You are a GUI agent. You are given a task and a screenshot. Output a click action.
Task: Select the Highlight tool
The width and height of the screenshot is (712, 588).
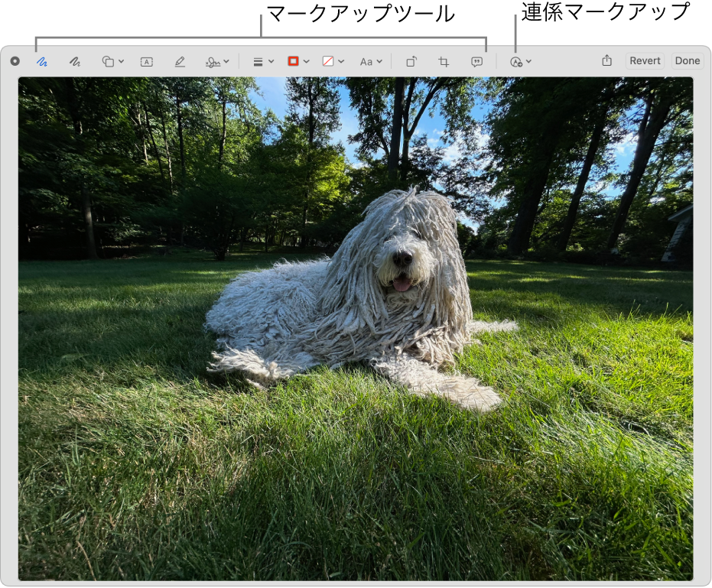[x=180, y=62]
